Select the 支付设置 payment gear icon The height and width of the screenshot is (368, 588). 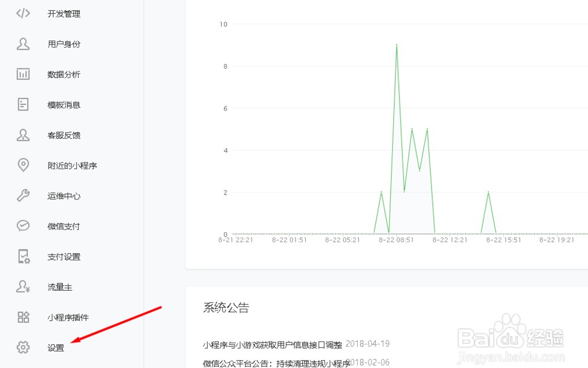point(23,256)
